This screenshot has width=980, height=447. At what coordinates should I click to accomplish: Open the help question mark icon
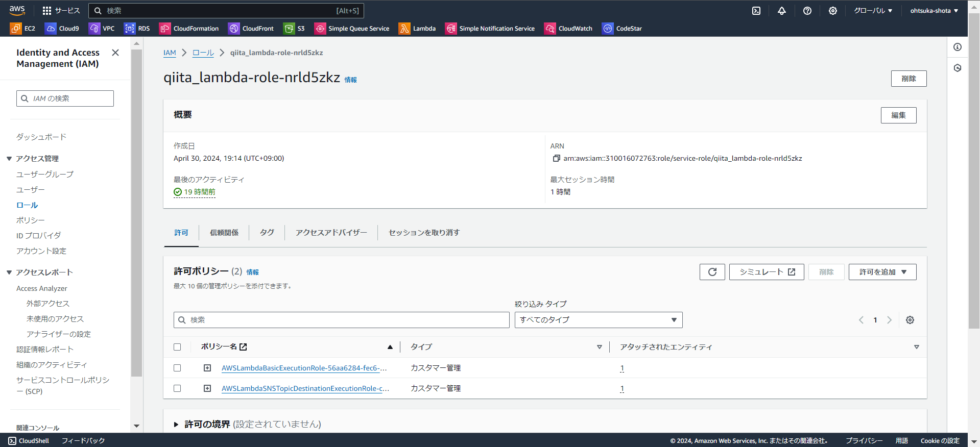tap(807, 11)
